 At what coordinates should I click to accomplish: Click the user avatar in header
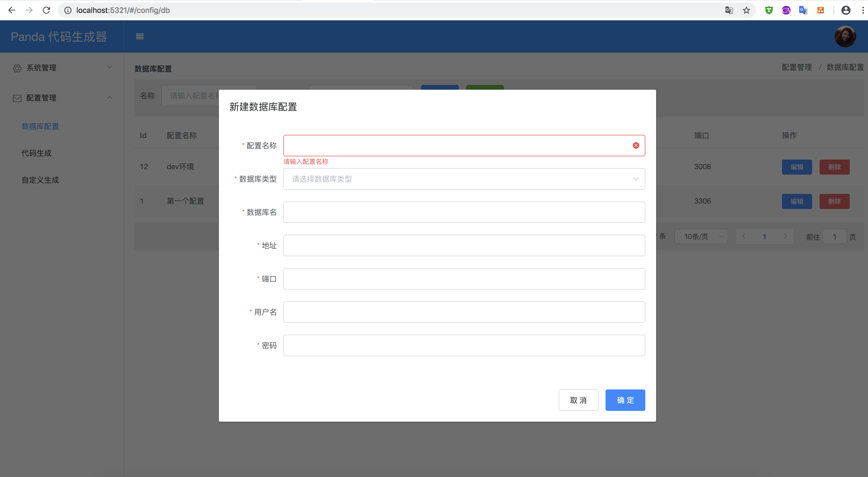tap(845, 37)
